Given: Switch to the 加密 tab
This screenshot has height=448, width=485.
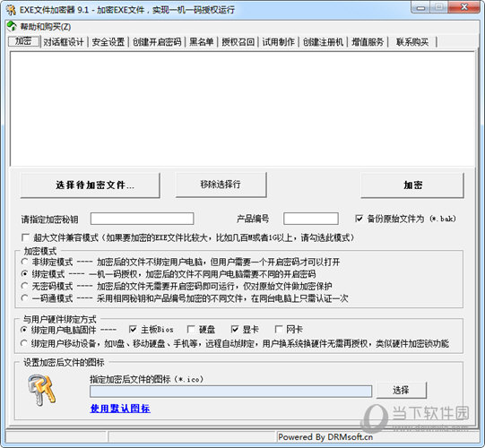Looking at the screenshot, I should pos(24,41).
